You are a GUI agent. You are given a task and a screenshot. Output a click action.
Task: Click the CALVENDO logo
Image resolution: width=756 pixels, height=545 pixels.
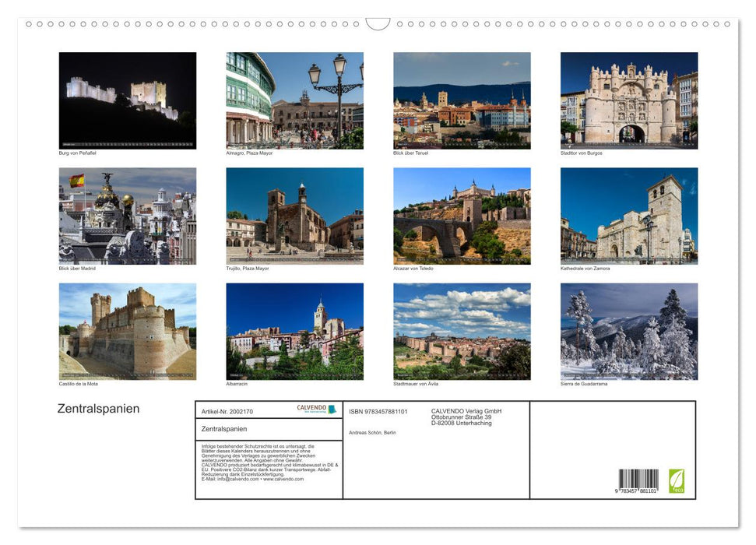pos(317,410)
